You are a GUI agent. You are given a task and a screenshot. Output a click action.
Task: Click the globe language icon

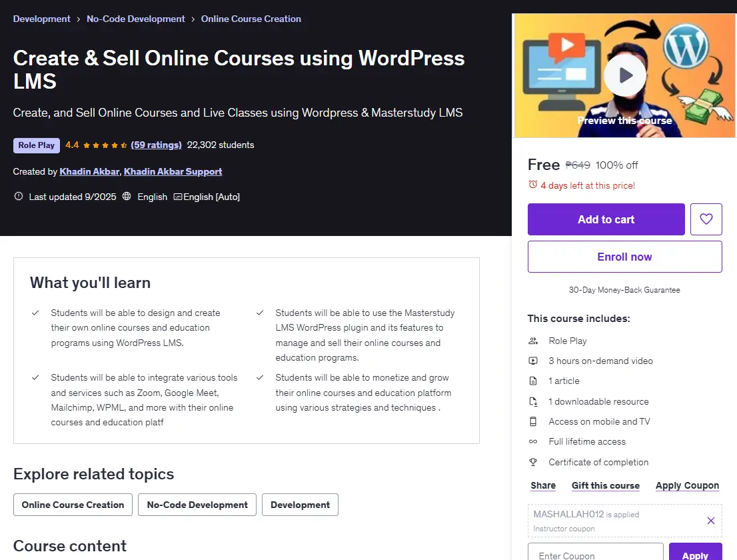pyautogui.click(x=127, y=197)
